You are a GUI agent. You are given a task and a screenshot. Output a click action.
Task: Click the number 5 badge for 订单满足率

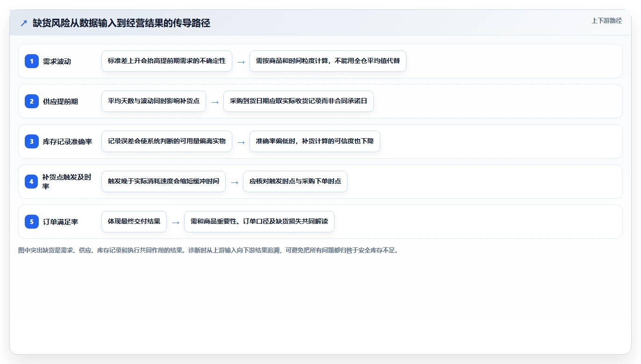32,222
